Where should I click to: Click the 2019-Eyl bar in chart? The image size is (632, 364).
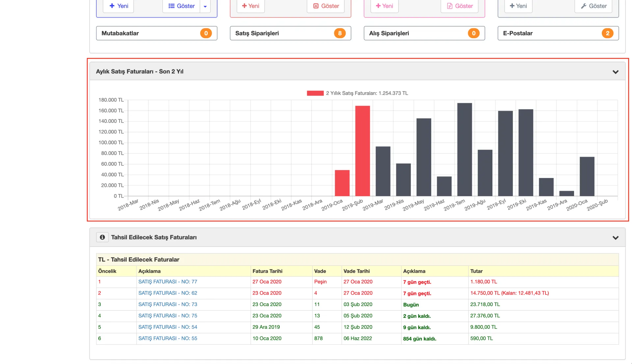[x=506, y=154]
